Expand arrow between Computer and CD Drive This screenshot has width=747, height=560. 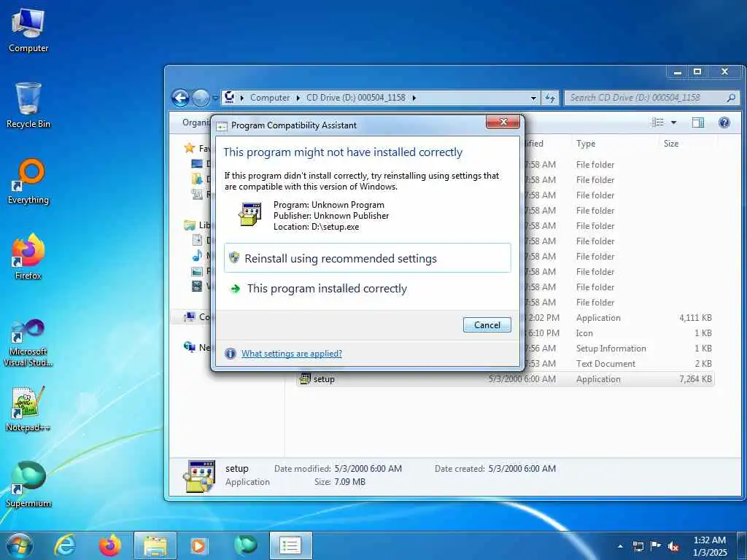[x=298, y=98]
